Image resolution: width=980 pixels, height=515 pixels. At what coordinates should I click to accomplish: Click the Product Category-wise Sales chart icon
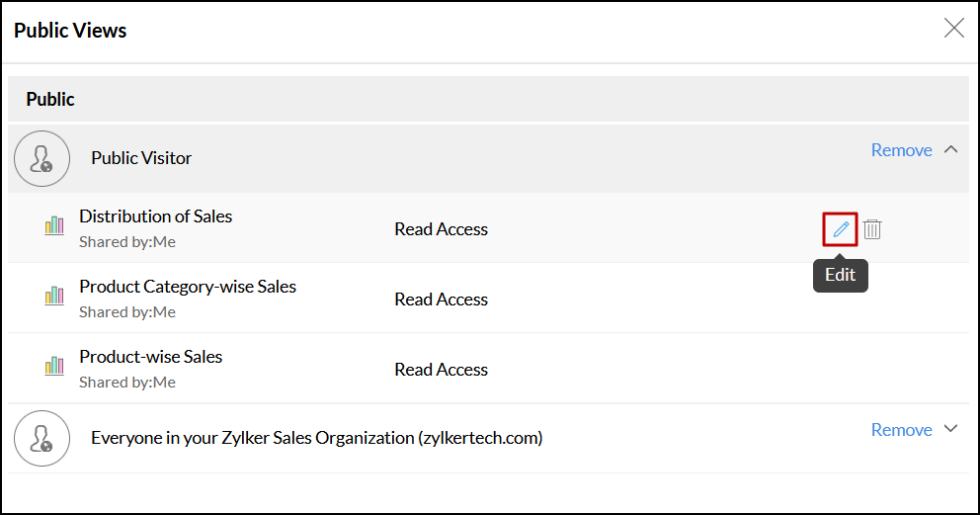(x=54, y=297)
